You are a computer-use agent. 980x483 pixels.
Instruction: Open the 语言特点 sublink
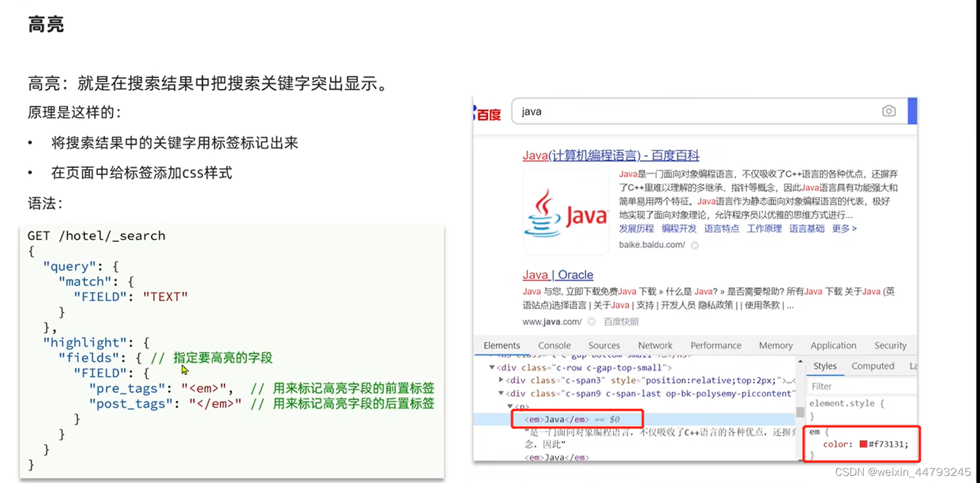722,229
